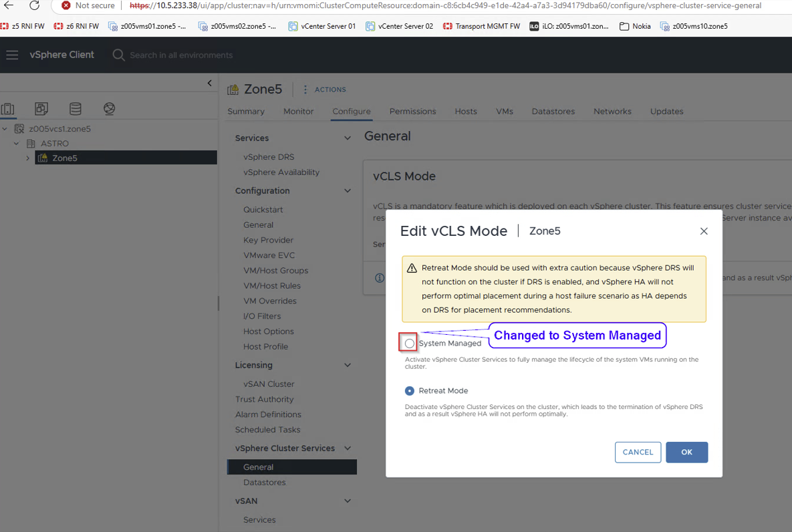
Task: Open Alarm Definitions page
Action: tap(268, 414)
